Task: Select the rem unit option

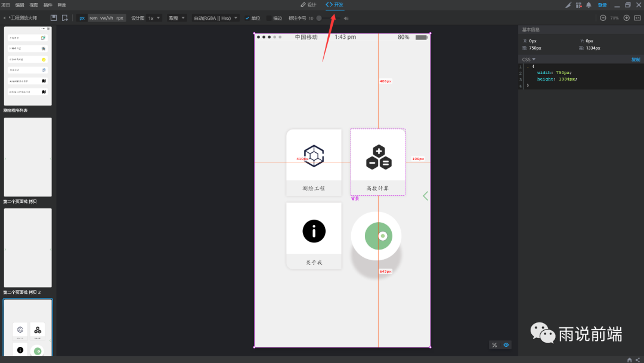Action: pos(94,18)
